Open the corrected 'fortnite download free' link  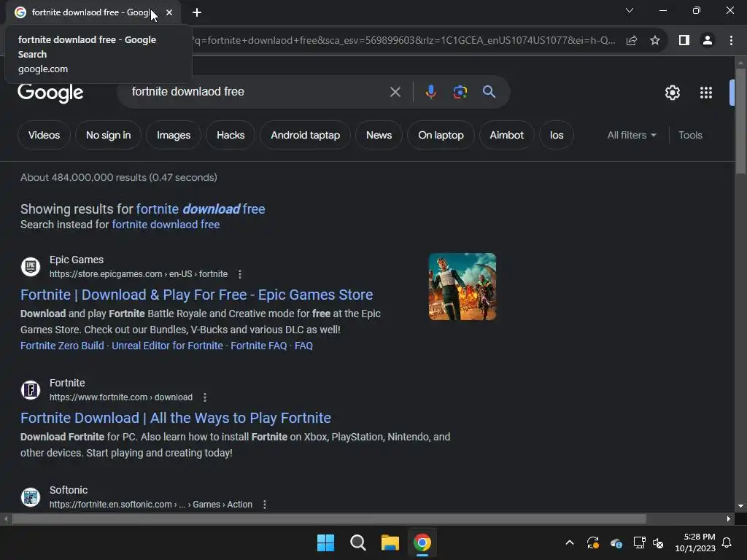[201, 209]
